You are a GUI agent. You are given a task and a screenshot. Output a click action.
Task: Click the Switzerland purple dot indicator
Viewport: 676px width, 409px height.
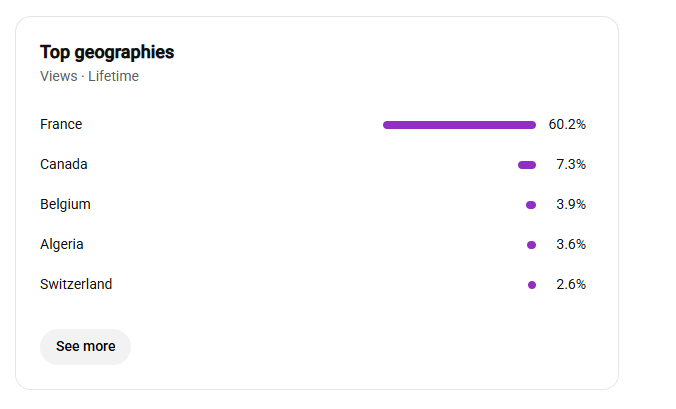pyautogui.click(x=532, y=285)
